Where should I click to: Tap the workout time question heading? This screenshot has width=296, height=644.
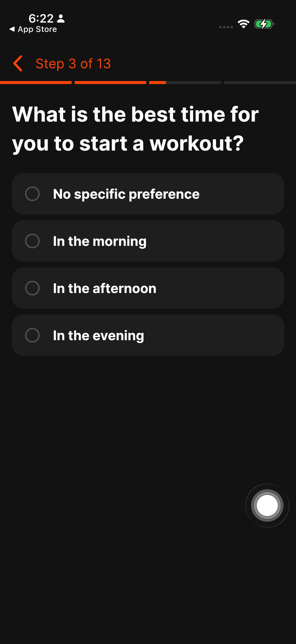[x=135, y=129]
